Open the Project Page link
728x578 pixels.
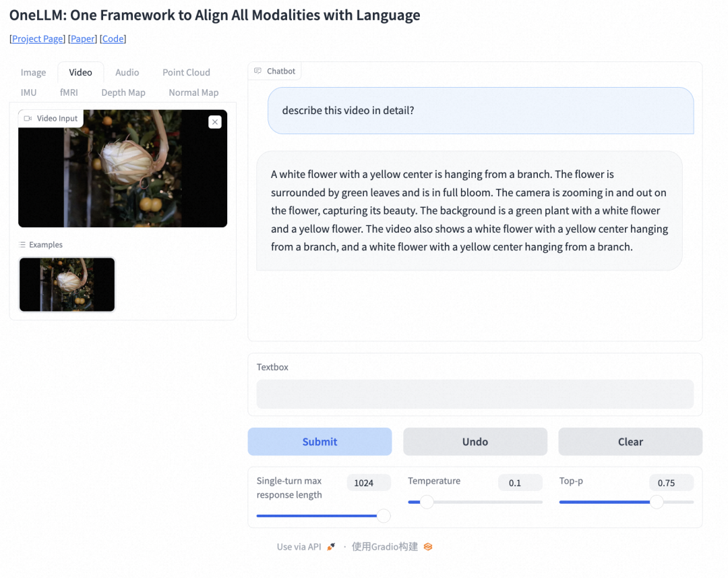pos(37,38)
